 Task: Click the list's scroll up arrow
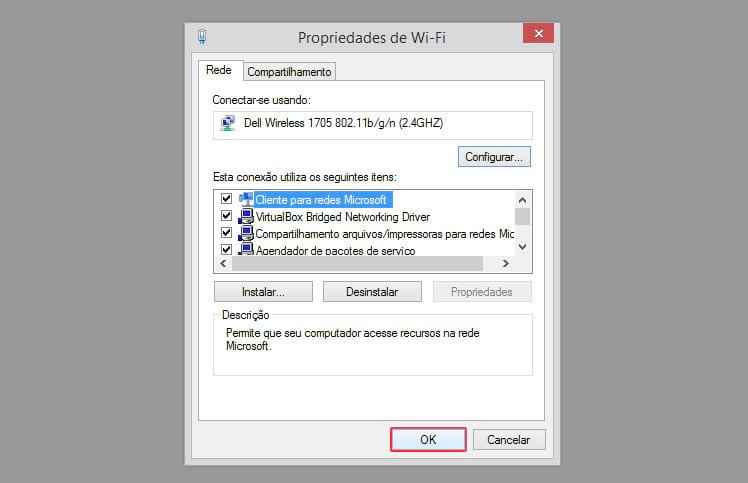click(x=522, y=200)
